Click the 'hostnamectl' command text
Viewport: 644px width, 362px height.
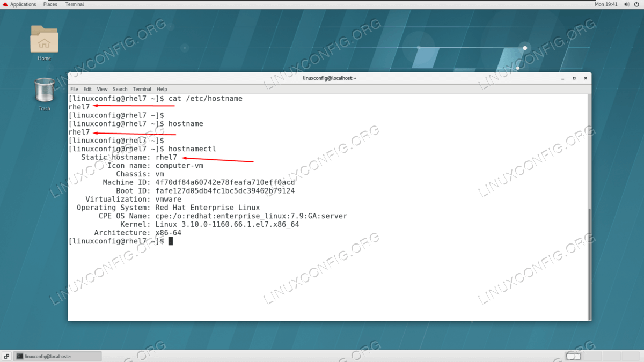point(192,149)
